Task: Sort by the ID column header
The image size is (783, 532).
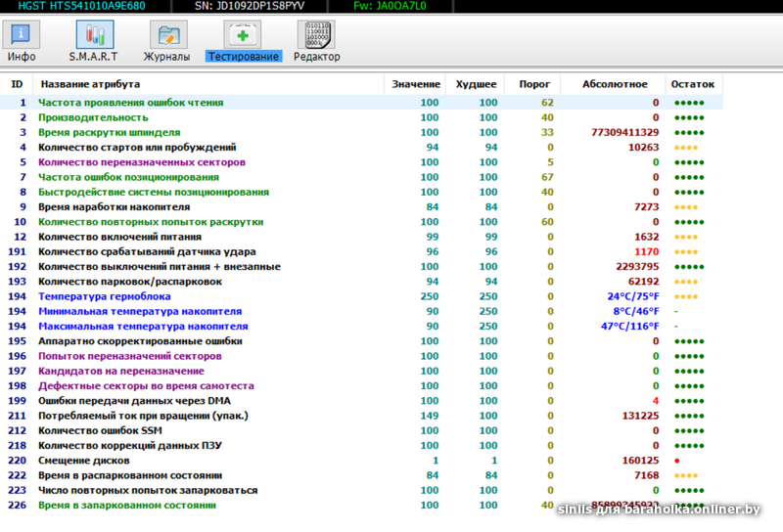Action: point(17,84)
